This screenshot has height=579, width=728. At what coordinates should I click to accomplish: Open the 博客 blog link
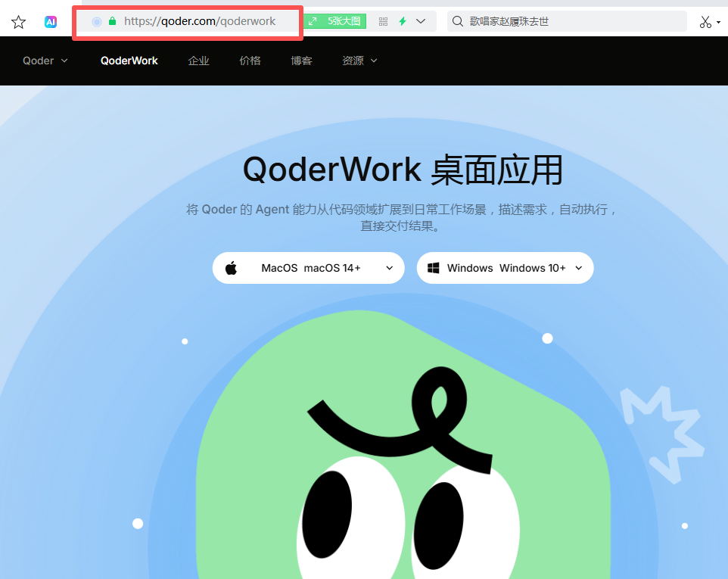302,61
